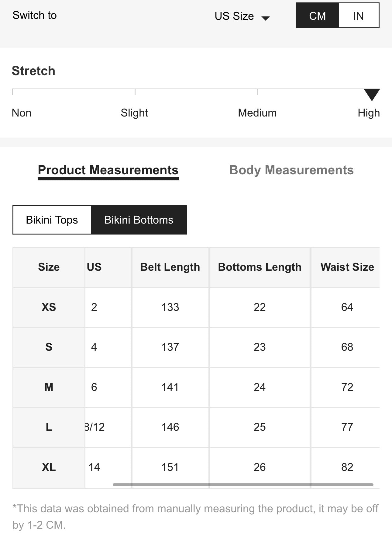Screen dimensions: 392x553
Task: Click the Switch to label
Action: (x=35, y=15)
